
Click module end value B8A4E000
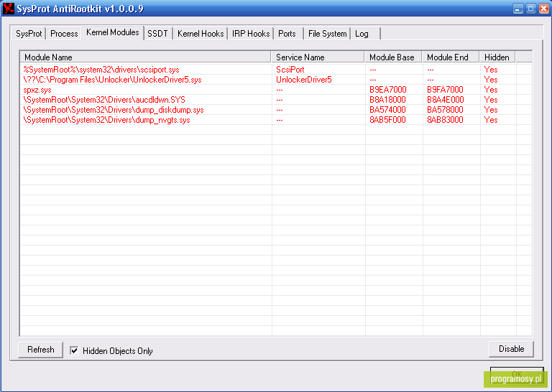coord(446,100)
